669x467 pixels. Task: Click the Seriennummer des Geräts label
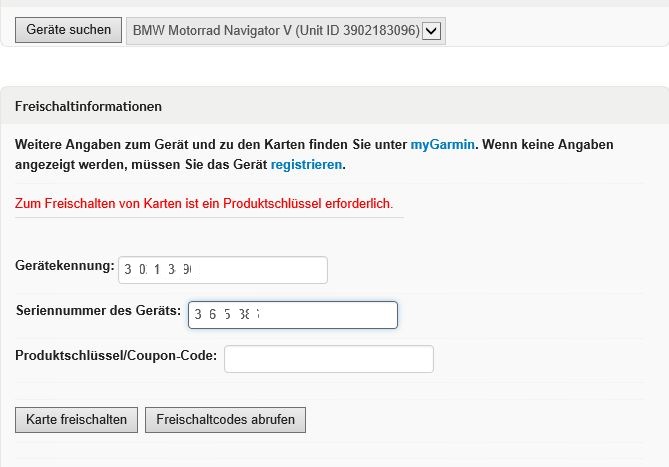(98, 311)
